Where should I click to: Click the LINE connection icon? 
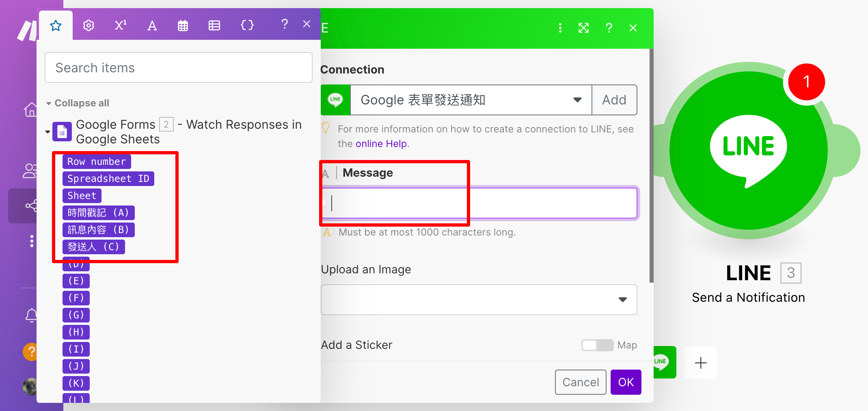tap(335, 100)
